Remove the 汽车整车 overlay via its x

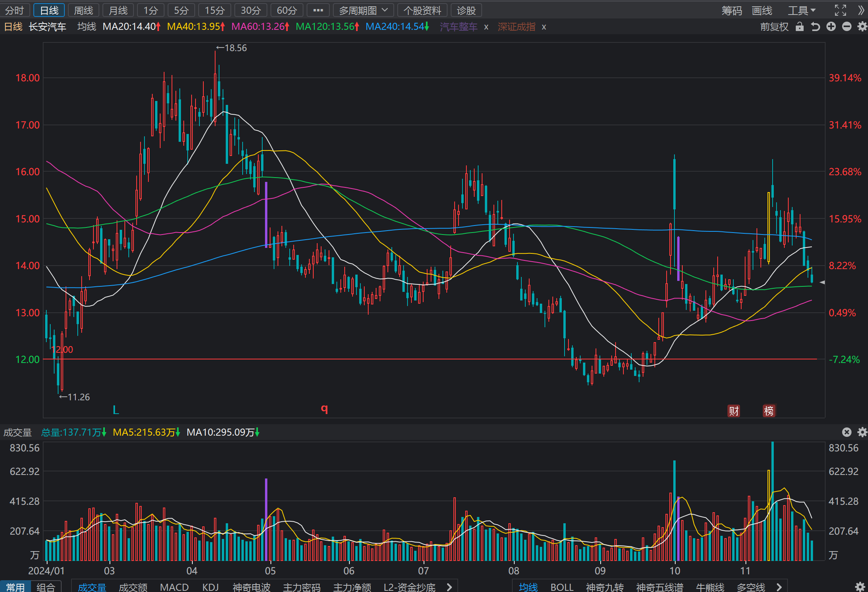[486, 27]
